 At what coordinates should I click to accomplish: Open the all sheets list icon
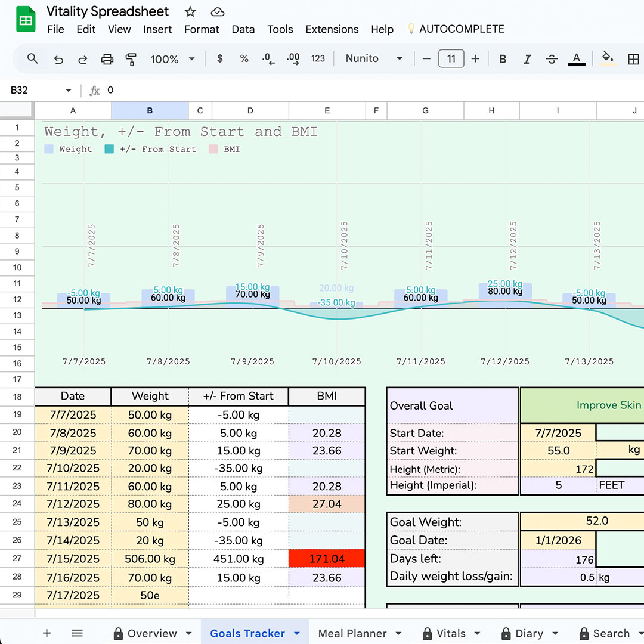tap(77, 633)
